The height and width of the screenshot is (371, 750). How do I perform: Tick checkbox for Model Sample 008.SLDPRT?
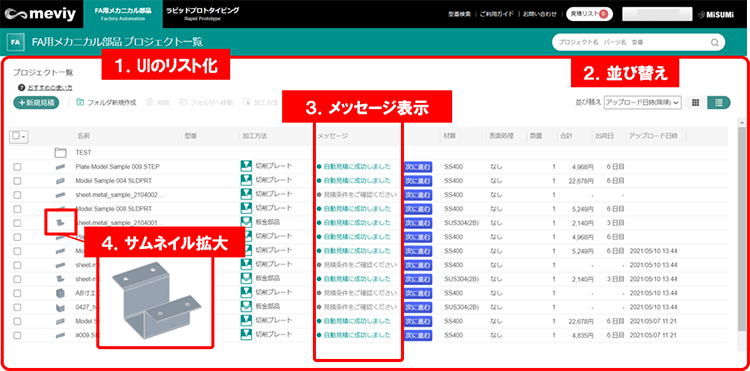coord(17,208)
